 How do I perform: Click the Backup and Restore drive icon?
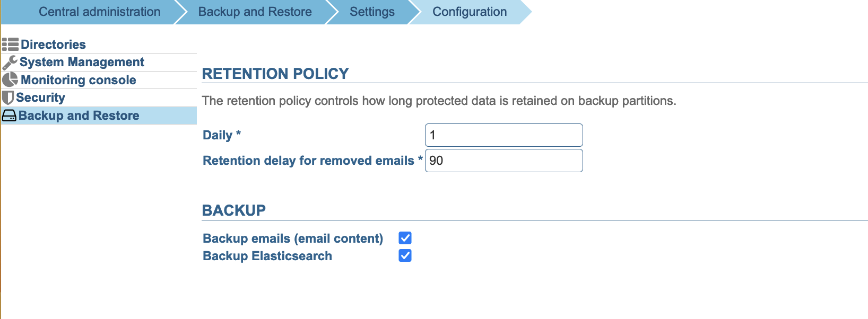[9, 116]
